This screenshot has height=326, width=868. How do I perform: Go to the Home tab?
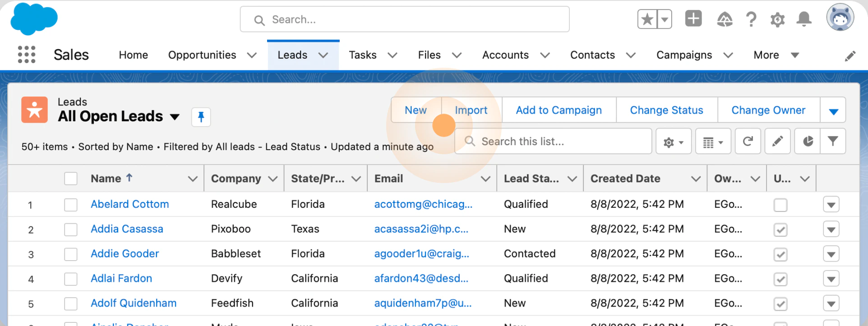(134, 55)
